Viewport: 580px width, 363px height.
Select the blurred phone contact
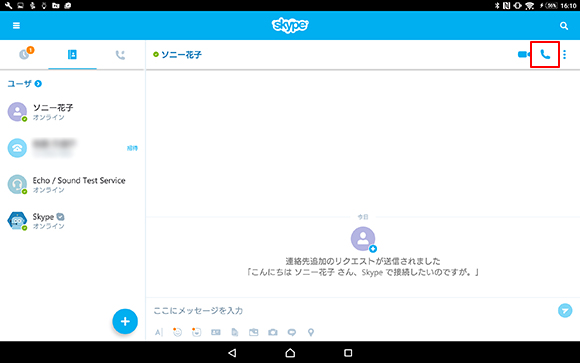(72, 148)
